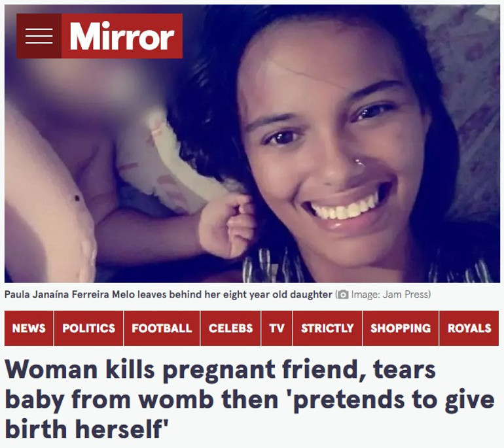Viewport: 504px width, 448px height.
Task: Click the Mirror logo
Action: (122, 36)
